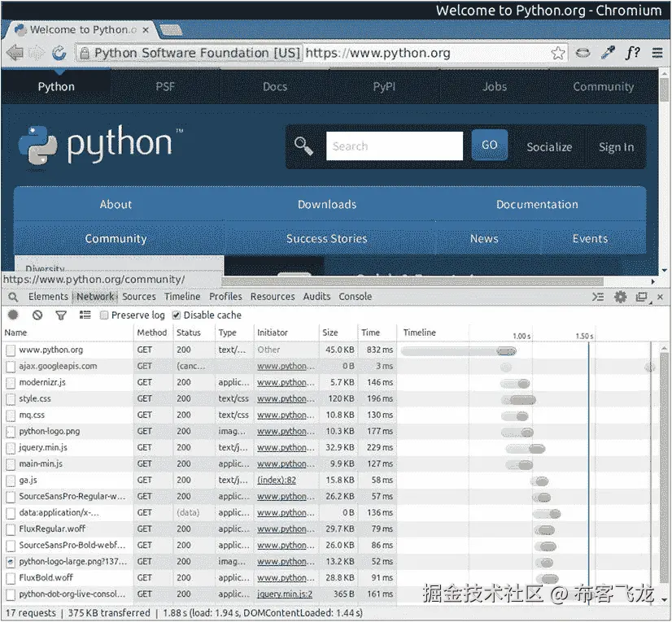Click file icon of python-logo-large.png row
672x622 pixels.
[x=11, y=562]
